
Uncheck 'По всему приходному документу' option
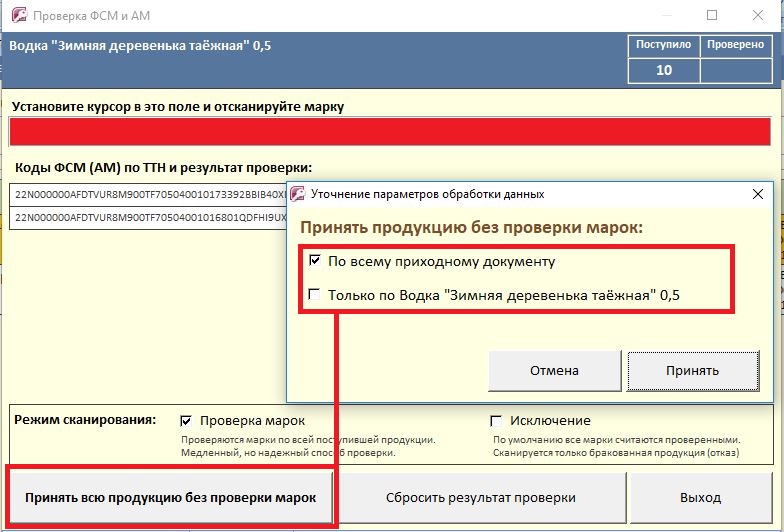[315, 262]
